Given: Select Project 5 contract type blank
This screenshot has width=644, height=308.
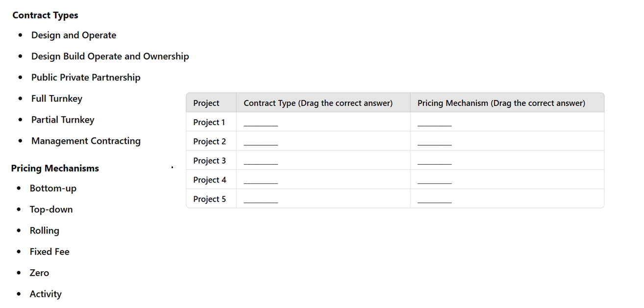Looking at the screenshot, I should pos(261,200).
